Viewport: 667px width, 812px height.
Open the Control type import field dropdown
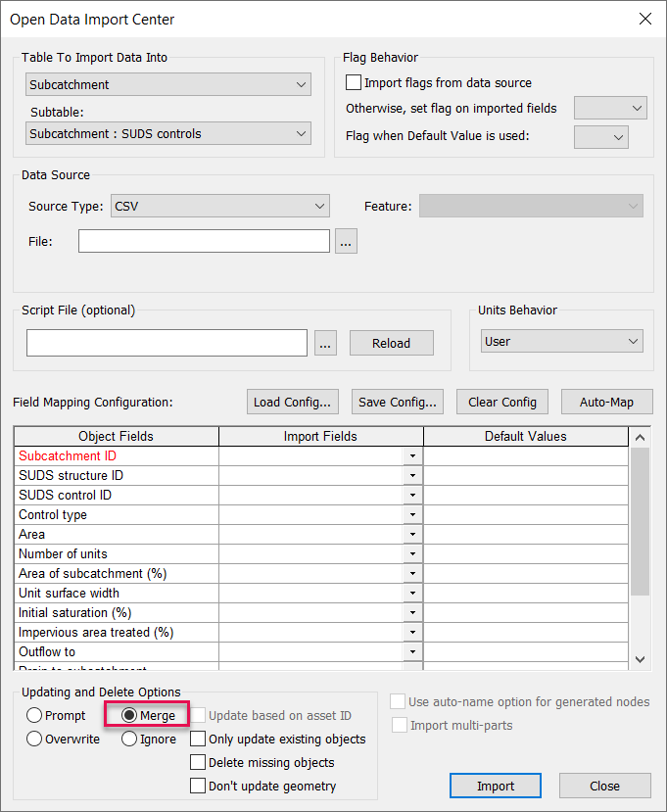click(x=412, y=514)
